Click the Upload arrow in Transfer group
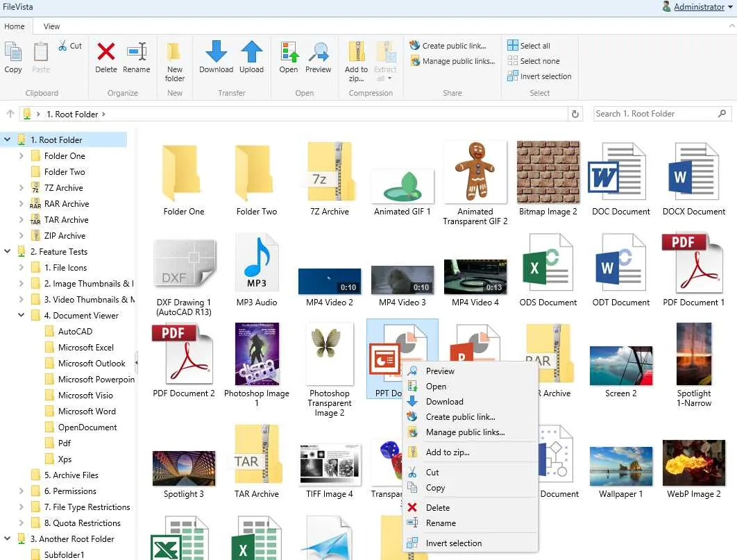Screen dimensions: 737x560 [251, 57]
